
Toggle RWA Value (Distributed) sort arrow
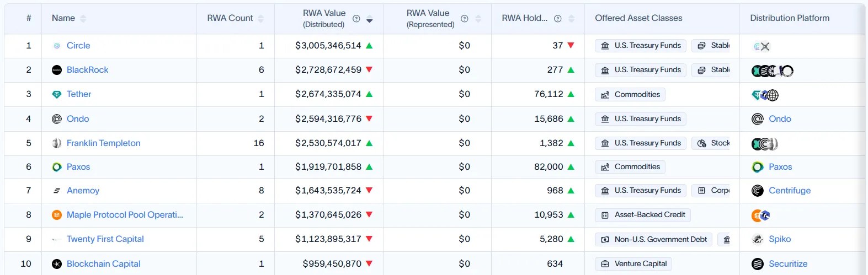click(x=370, y=19)
